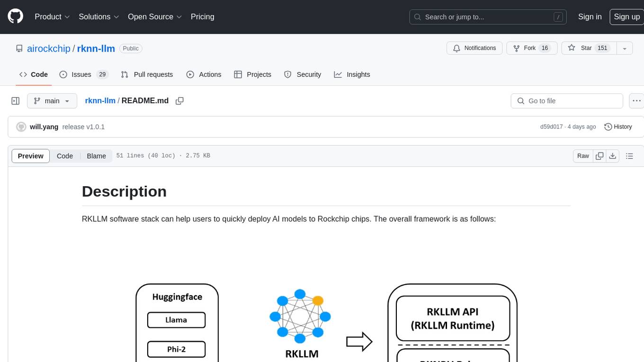Download the raw README file
The width and height of the screenshot is (644, 362).
(612, 156)
